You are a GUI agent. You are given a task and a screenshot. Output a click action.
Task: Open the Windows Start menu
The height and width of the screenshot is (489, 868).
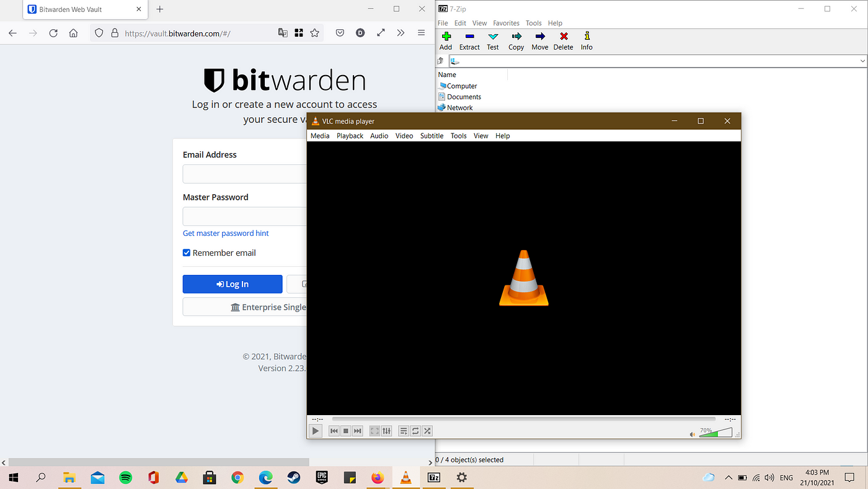pos(13,477)
